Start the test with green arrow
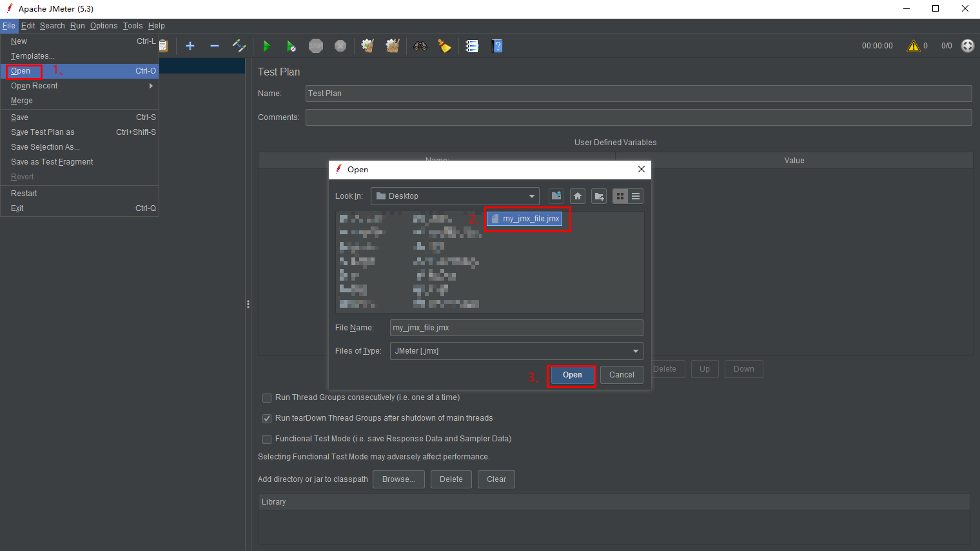 (266, 46)
